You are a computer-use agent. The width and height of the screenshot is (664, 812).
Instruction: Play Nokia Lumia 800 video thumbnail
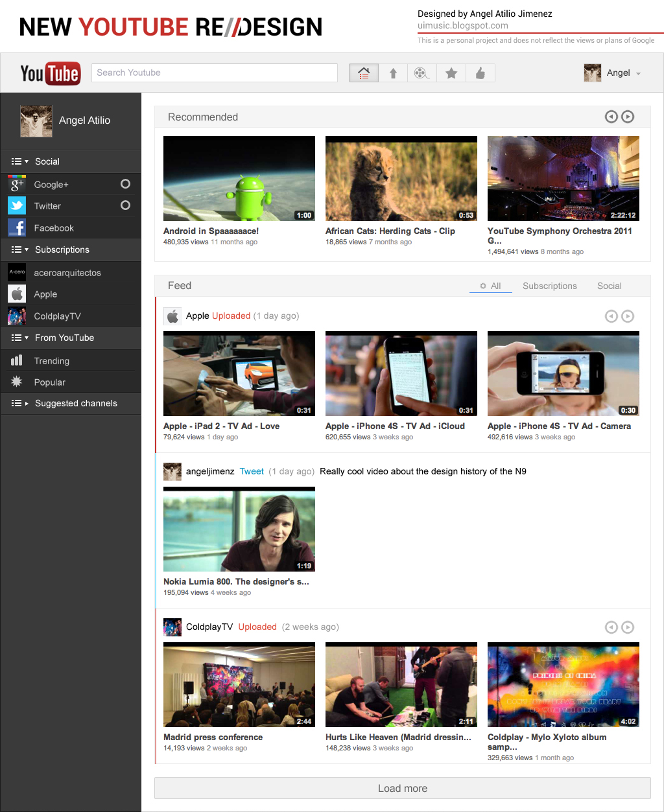tap(239, 529)
